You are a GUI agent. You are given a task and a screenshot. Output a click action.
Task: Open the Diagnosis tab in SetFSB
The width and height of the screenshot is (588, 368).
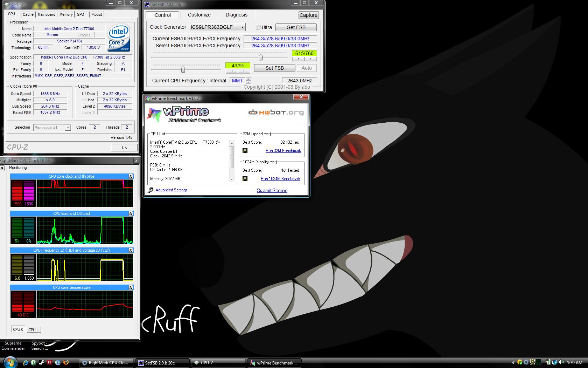[x=236, y=15]
